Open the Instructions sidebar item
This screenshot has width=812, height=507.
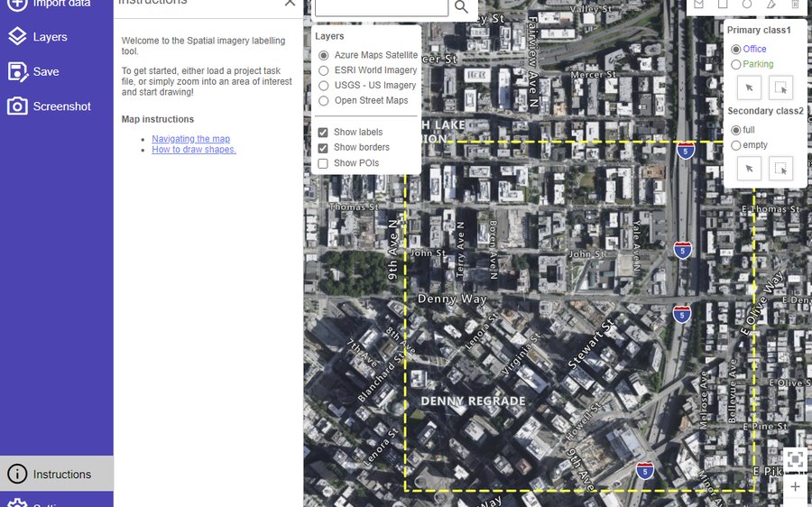(57, 474)
